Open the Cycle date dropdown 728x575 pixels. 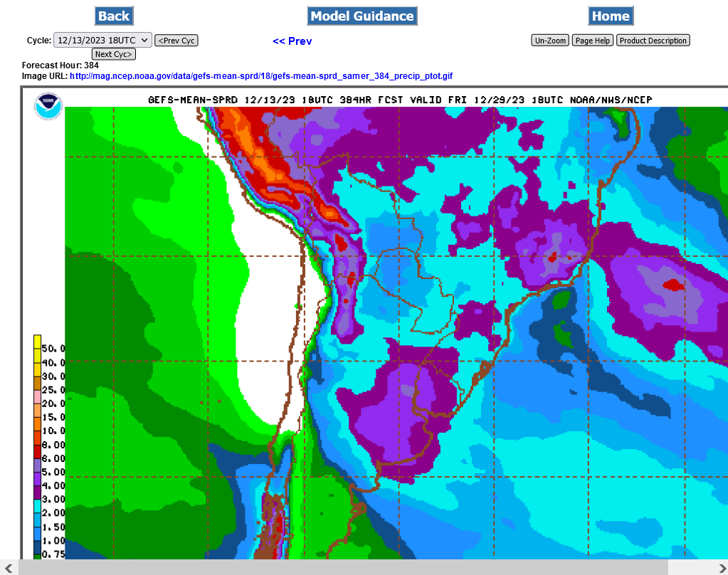click(102, 41)
